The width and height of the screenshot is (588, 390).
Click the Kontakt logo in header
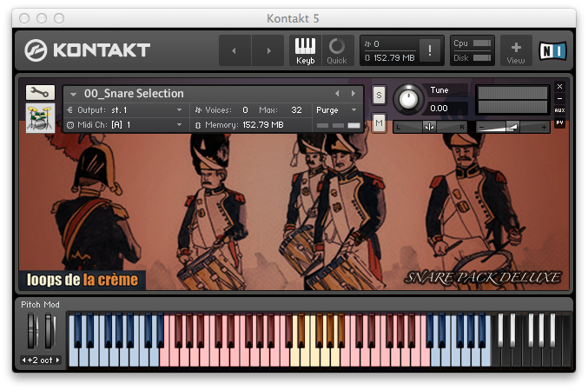click(x=87, y=50)
